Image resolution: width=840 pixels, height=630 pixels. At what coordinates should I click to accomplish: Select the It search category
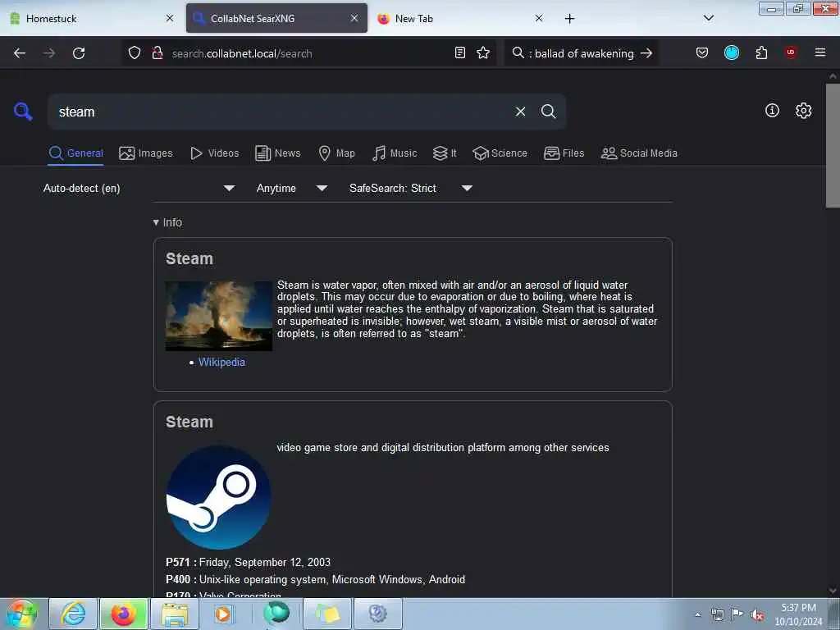[x=445, y=153]
